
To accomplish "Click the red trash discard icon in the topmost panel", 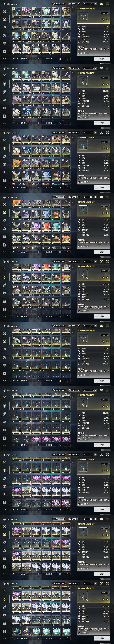I will pos(67,59).
